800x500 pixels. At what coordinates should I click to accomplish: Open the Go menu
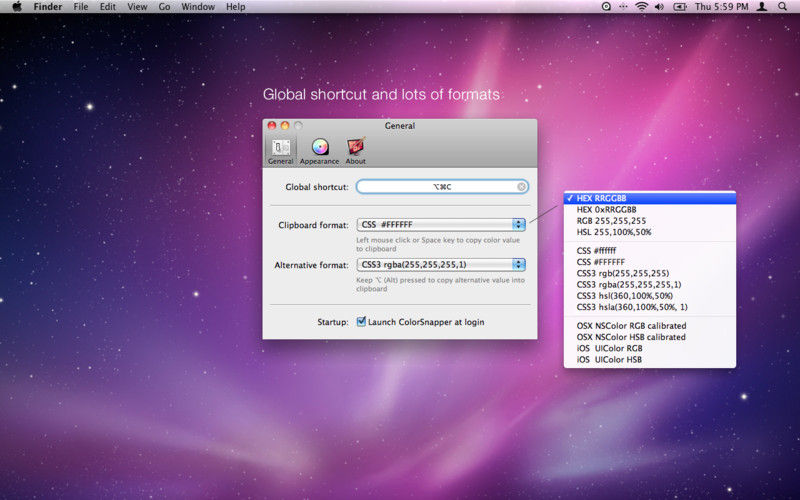(164, 7)
